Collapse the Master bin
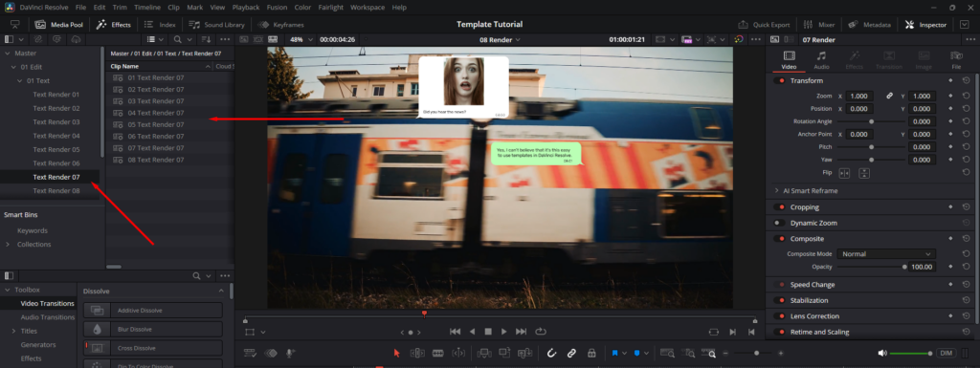Image resolution: width=980 pixels, height=368 pixels. coord(8,53)
